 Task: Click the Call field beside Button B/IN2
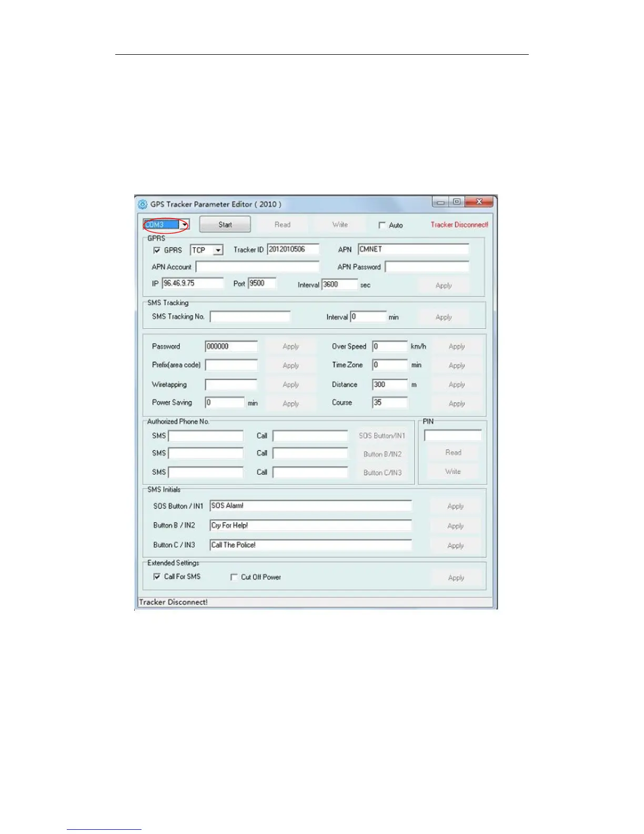tap(310, 453)
